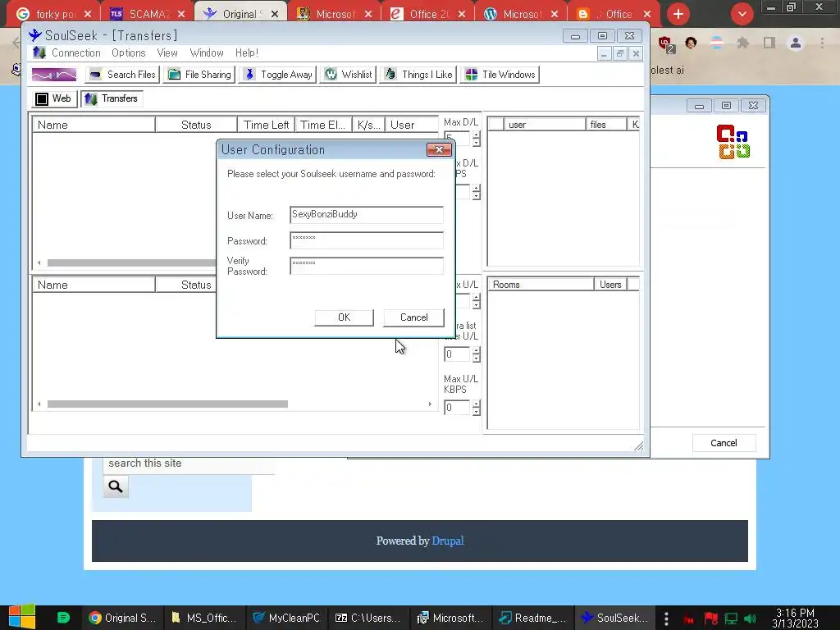Toggle the browser side panel icon
The height and width of the screenshot is (630, 840).
pyautogui.click(x=769, y=43)
